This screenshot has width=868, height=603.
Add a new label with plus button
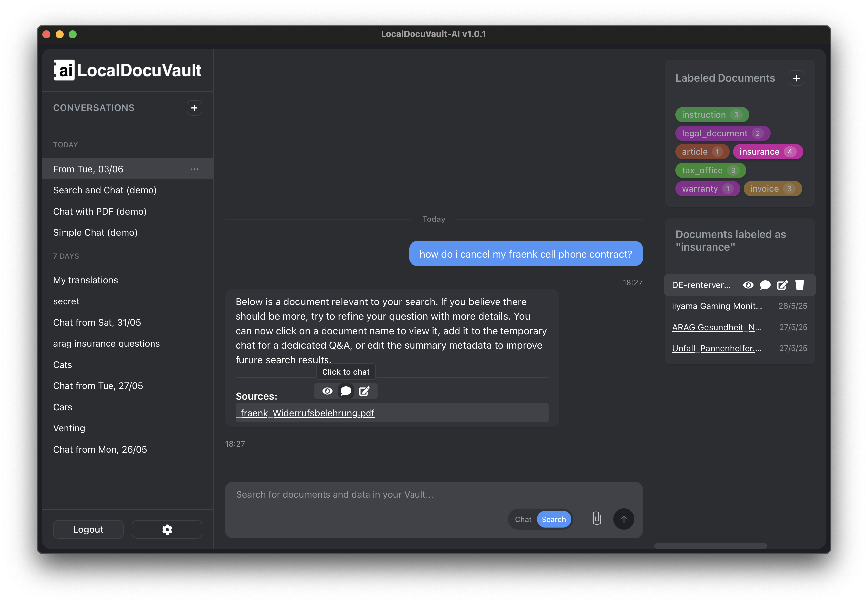pyautogui.click(x=796, y=78)
